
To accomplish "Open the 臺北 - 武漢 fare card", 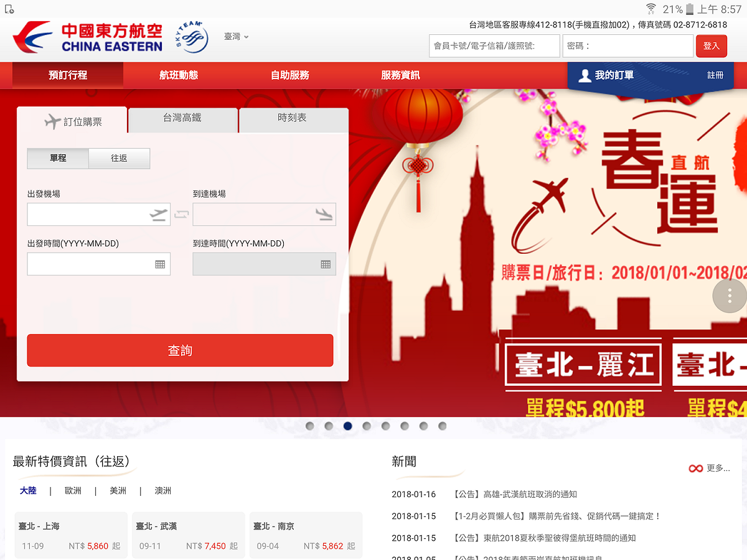I will (x=189, y=535).
